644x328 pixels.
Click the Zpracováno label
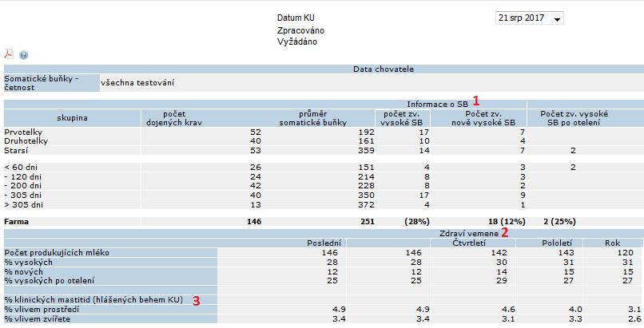[x=300, y=31]
